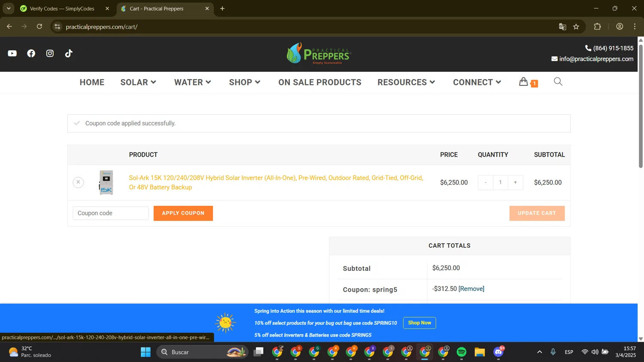The image size is (644, 362).
Task: Remove the spring5 coupon
Action: 471,289
